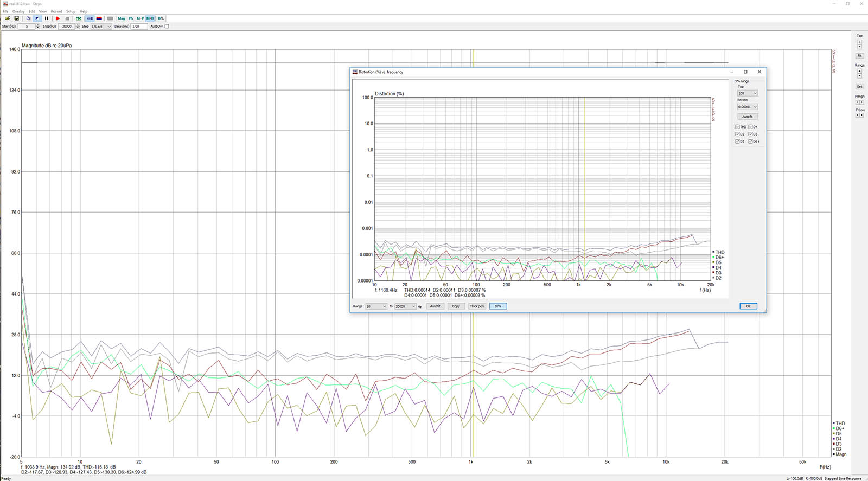This screenshot has width=868, height=481.
Task: Click FrLow left arrow
Action: [x=858, y=115]
